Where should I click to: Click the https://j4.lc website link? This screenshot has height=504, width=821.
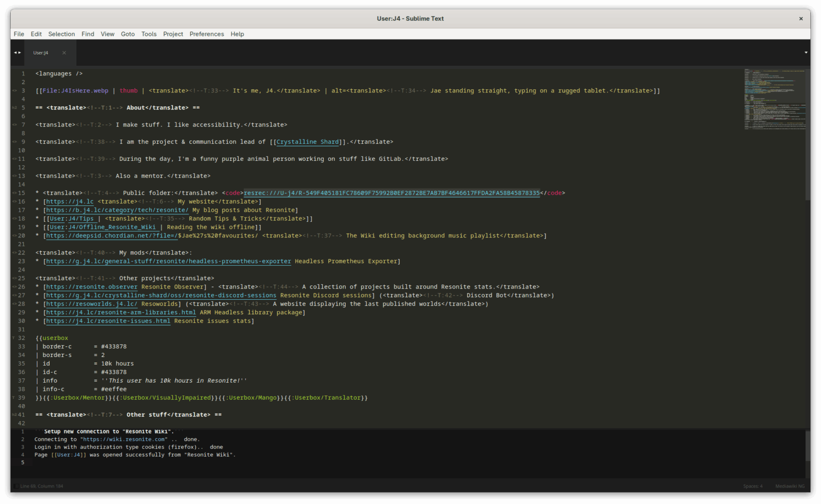pos(69,201)
